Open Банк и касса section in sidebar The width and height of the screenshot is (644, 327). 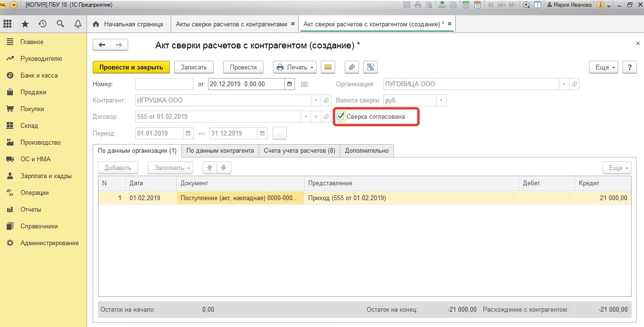pos(39,76)
